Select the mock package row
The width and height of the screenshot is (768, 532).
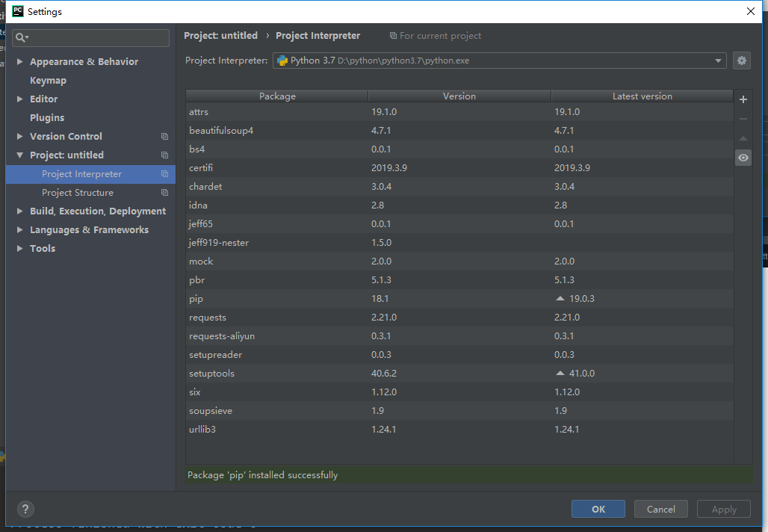459,261
